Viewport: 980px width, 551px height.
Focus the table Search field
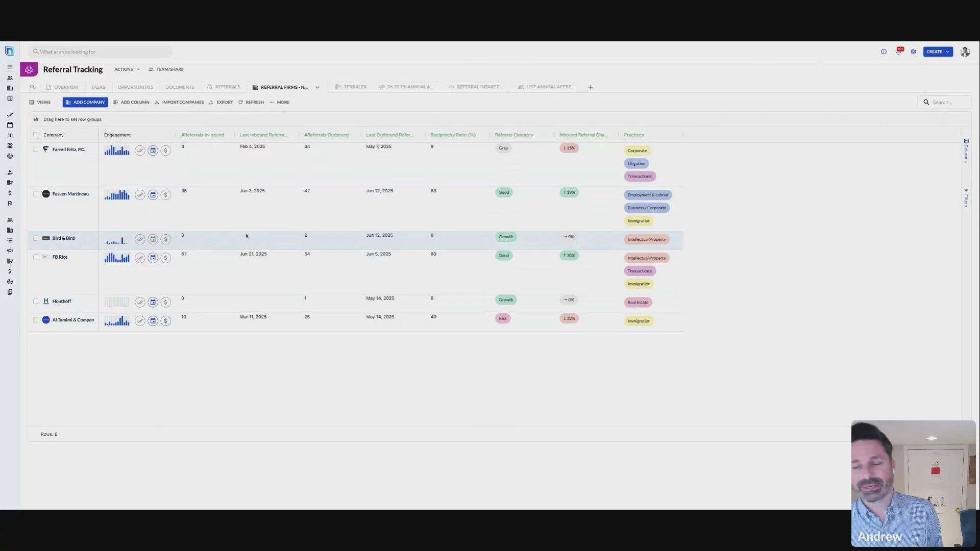coord(944,102)
